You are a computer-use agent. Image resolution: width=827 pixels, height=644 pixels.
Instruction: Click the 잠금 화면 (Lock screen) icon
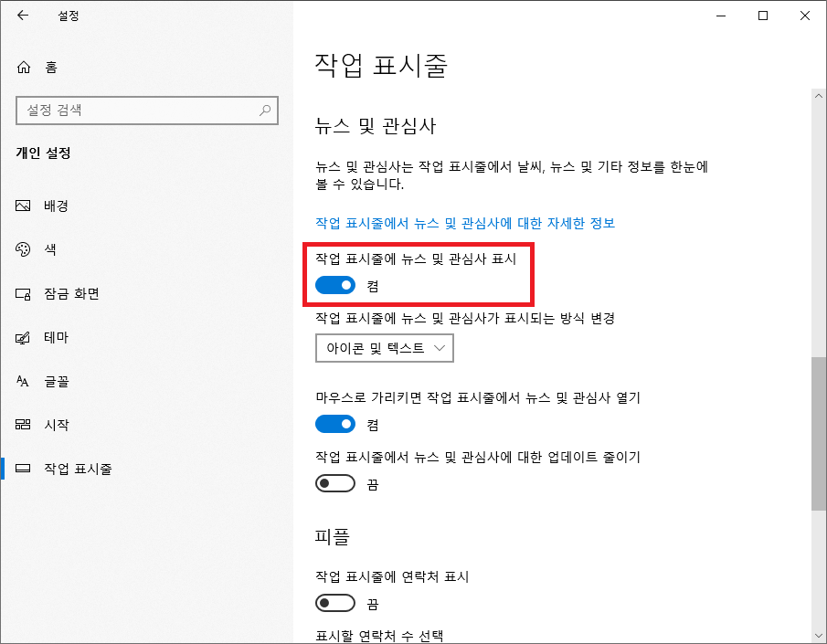(x=23, y=293)
